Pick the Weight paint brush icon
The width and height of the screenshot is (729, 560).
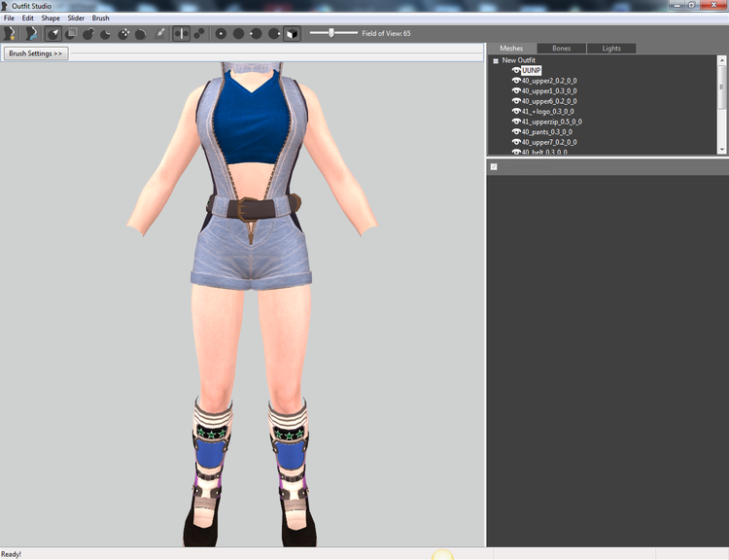click(x=159, y=33)
